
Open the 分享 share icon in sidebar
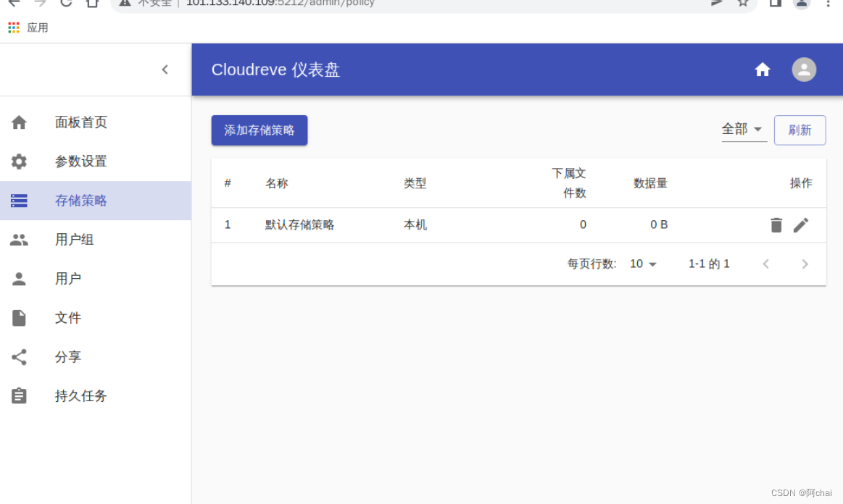(19, 357)
